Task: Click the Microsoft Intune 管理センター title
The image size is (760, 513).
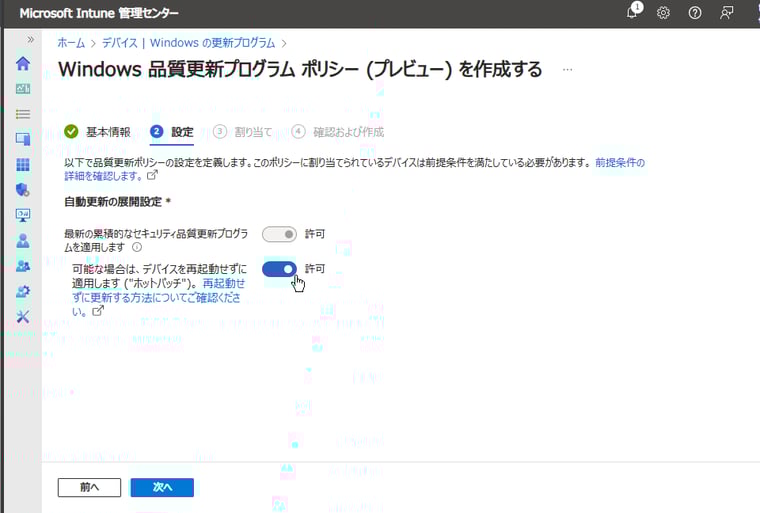Action: 99,13
